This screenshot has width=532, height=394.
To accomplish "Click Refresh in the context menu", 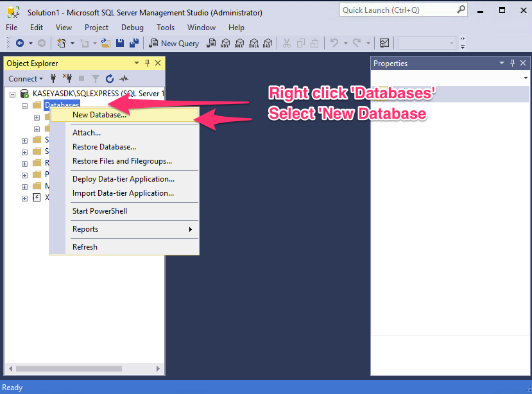I will (124, 247).
